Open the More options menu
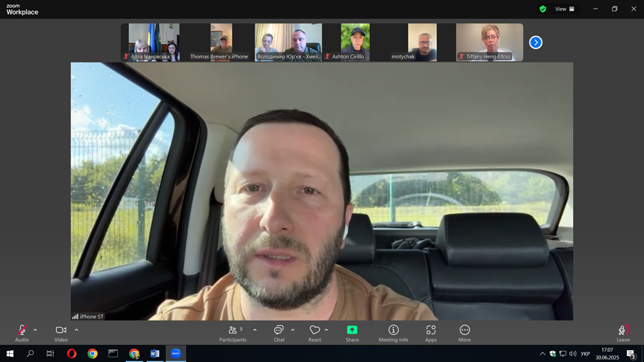The height and width of the screenshot is (362, 644). [x=464, y=332]
